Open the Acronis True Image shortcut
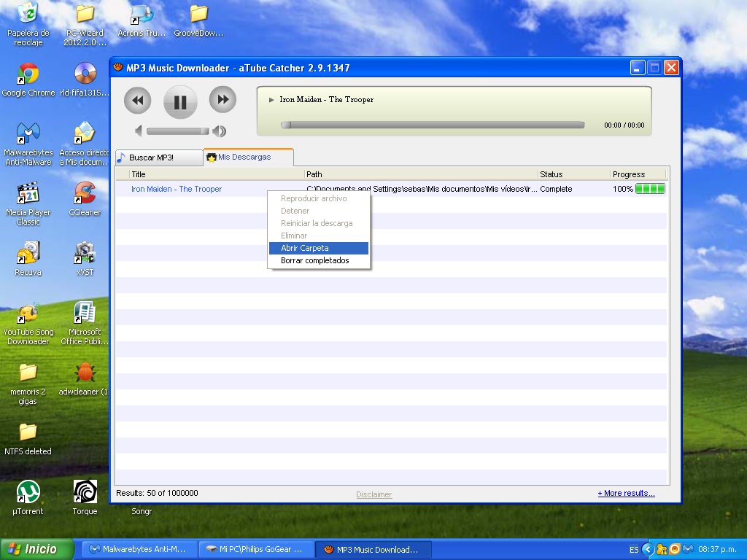The height and width of the screenshot is (560, 747). [x=142, y=20]
